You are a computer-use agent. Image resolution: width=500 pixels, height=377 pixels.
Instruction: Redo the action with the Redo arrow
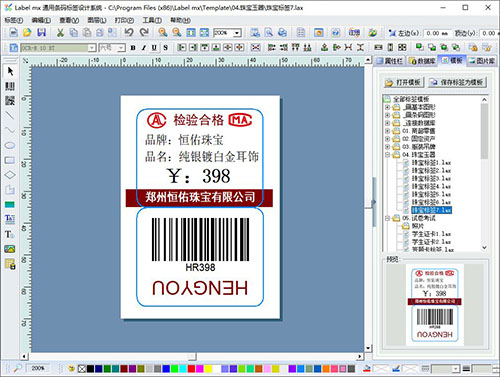point(144,32)
